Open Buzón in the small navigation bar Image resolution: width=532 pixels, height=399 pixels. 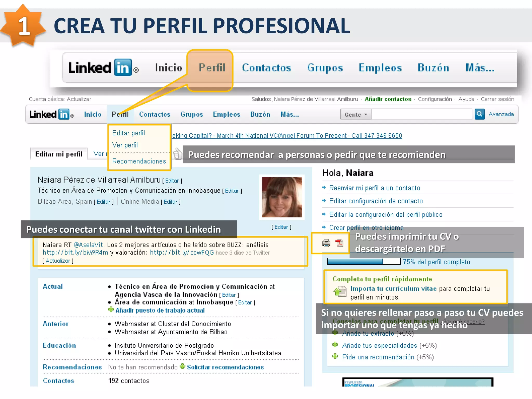(260, 114)
